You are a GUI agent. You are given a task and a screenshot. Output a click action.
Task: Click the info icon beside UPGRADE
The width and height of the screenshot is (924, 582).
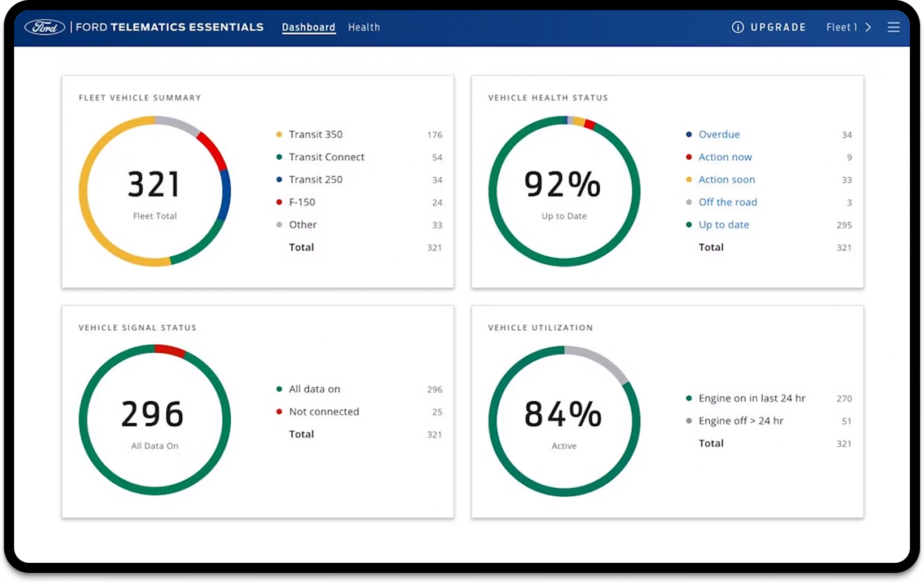(737, 27)
